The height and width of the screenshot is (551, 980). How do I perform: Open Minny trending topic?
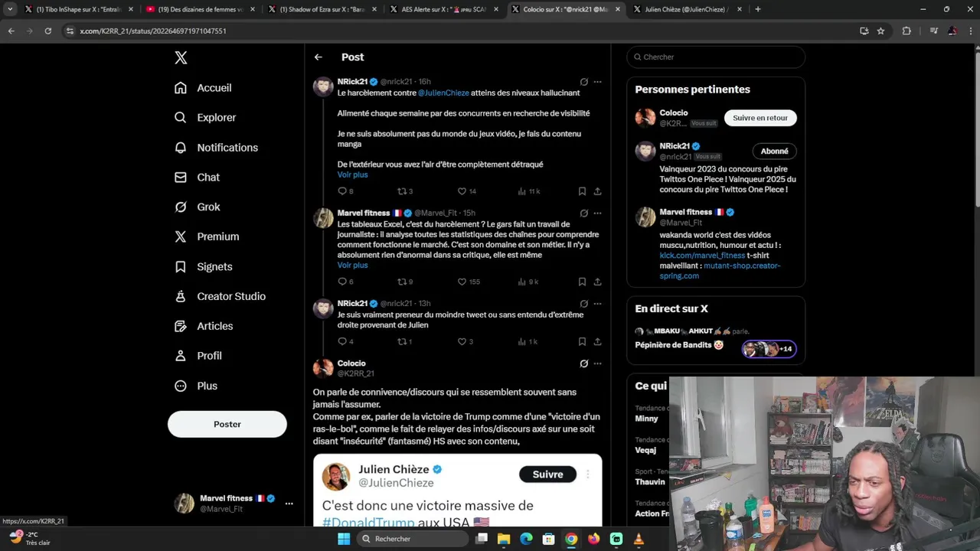[646, 419]
